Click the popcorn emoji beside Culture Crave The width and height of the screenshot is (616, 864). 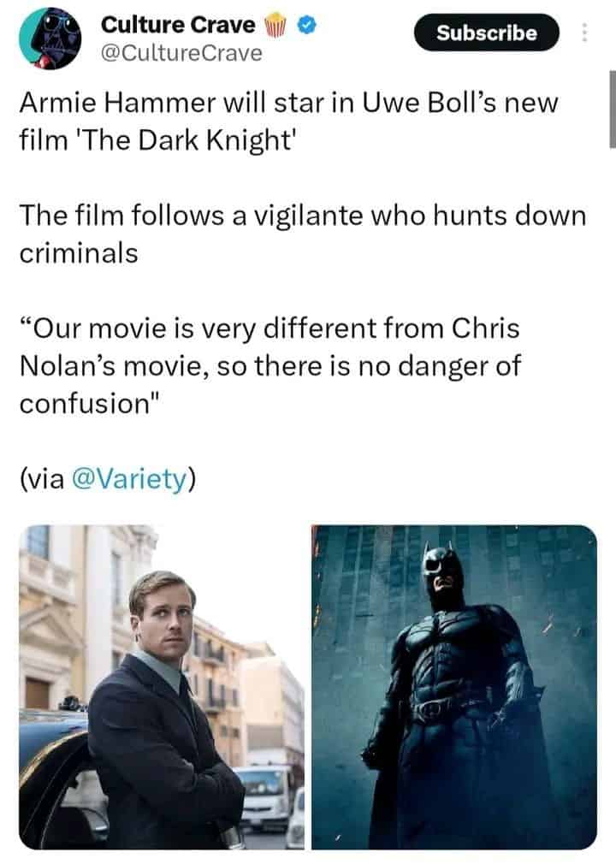[x=276, y=26]
